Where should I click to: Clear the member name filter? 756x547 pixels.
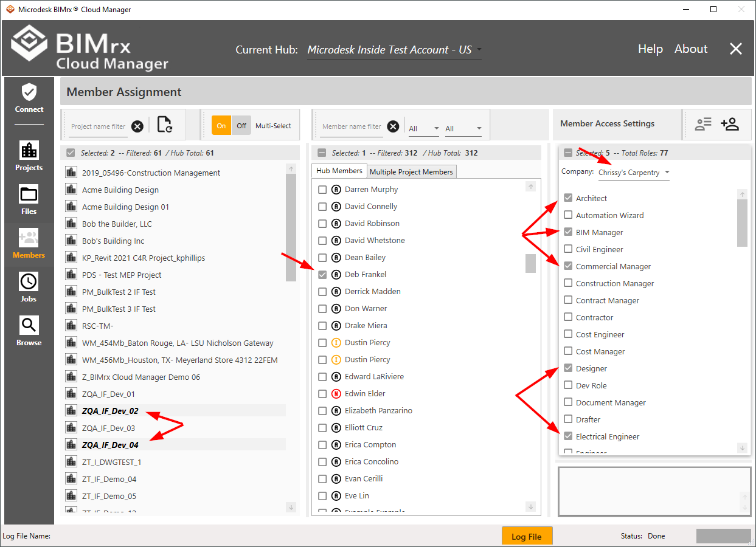tap(394, 126)
